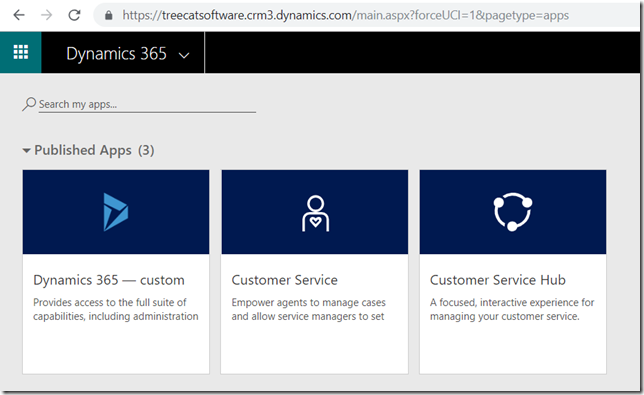Viewport: 644px width, 395px height.
Task: Click 'A focused, interactive experience' description
Action: point(512,309)
